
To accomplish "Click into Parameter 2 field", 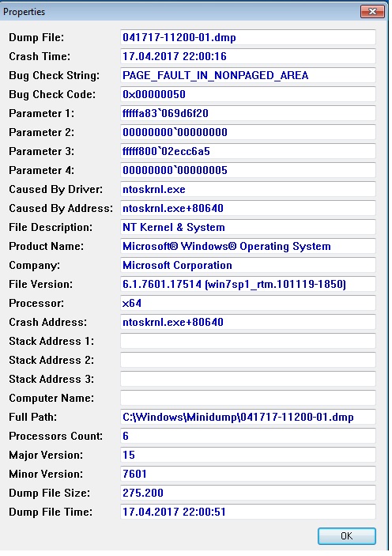I will tap(247, 132).
